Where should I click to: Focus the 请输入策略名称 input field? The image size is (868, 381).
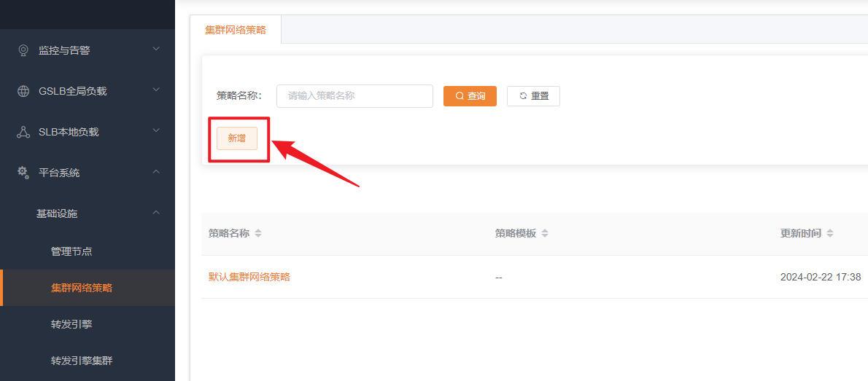pyautogui.click(x=354, y=95)
